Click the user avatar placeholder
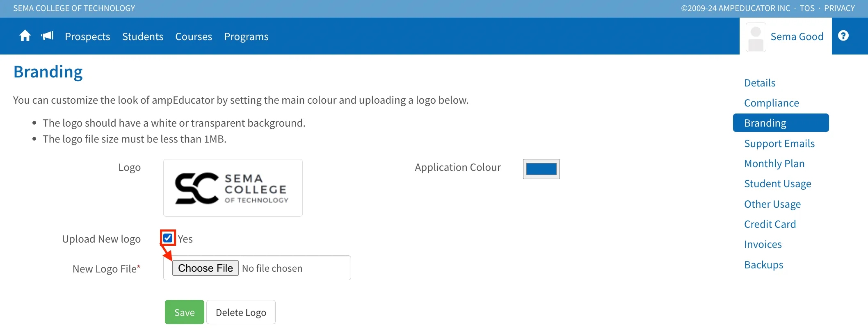 point(756,37)
